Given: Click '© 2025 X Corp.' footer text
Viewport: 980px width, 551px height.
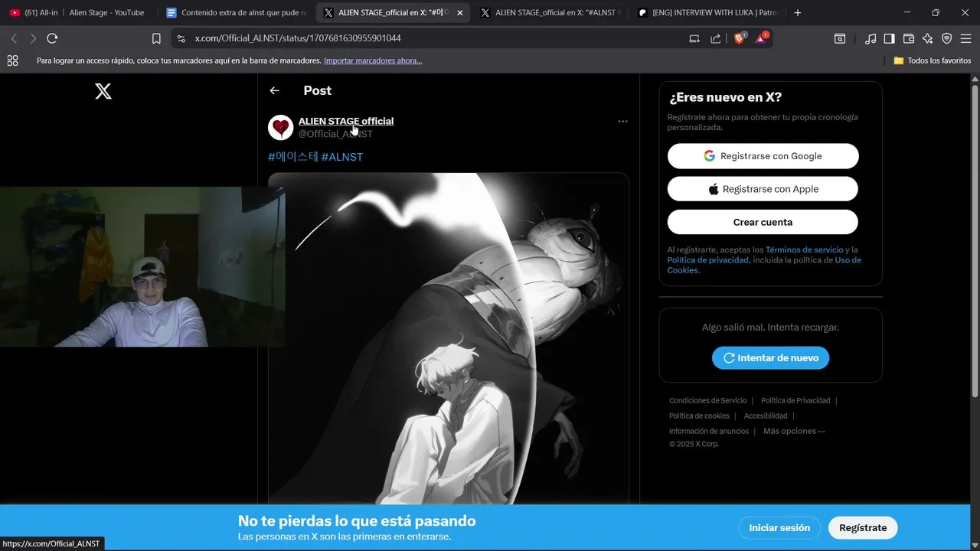Looking at the screenshot, I should [694, 444].
